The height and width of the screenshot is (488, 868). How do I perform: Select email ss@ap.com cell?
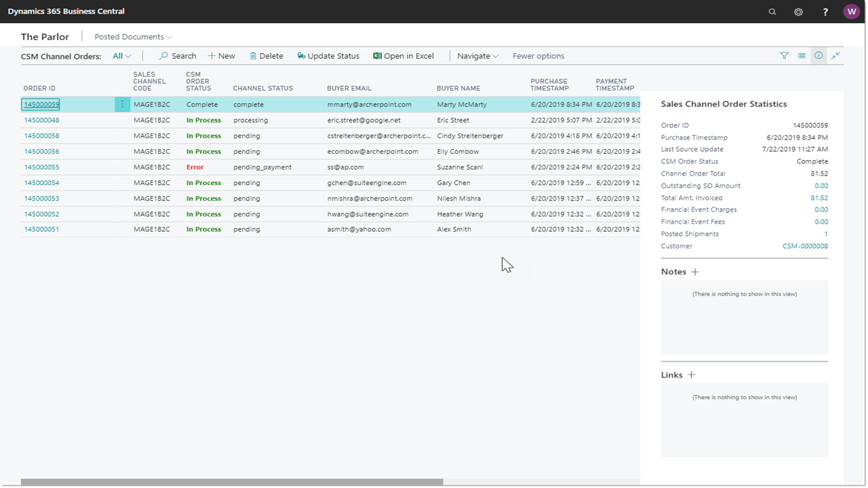click(x=346, y=167)
